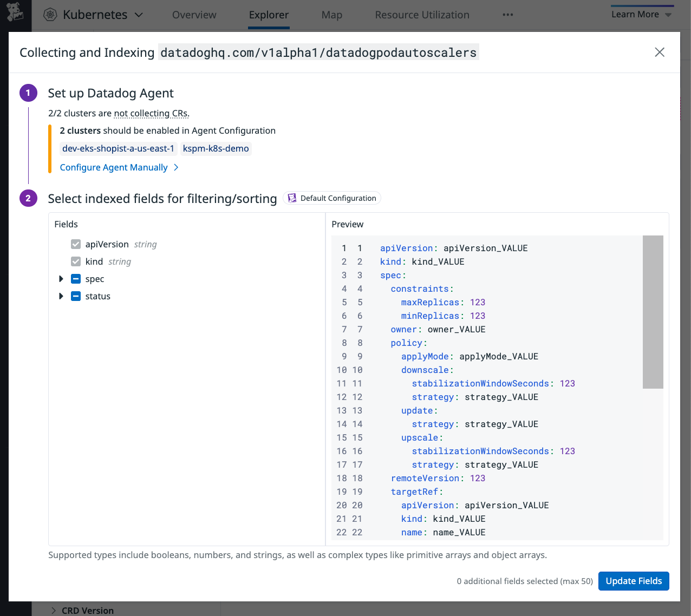Viewport: 691px width, 616px height.
Task: Open the Learn More dropdown
Action: [x=641, y=15]
